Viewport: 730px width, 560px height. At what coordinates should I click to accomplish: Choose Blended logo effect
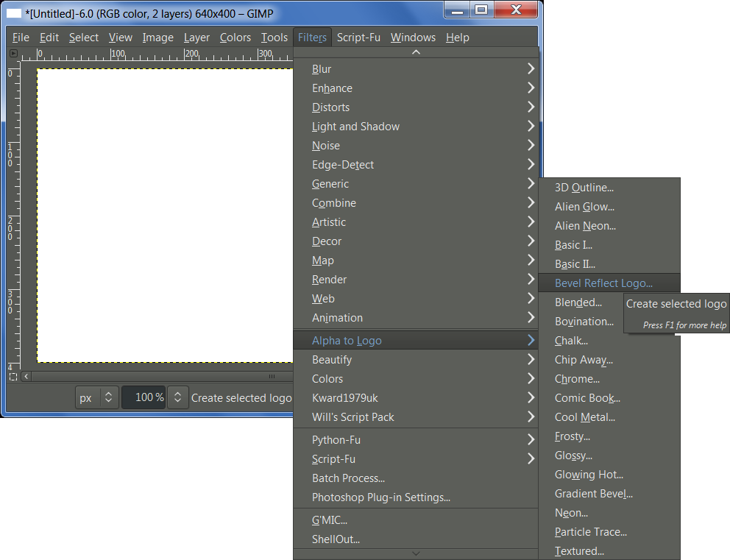point(578,302)
